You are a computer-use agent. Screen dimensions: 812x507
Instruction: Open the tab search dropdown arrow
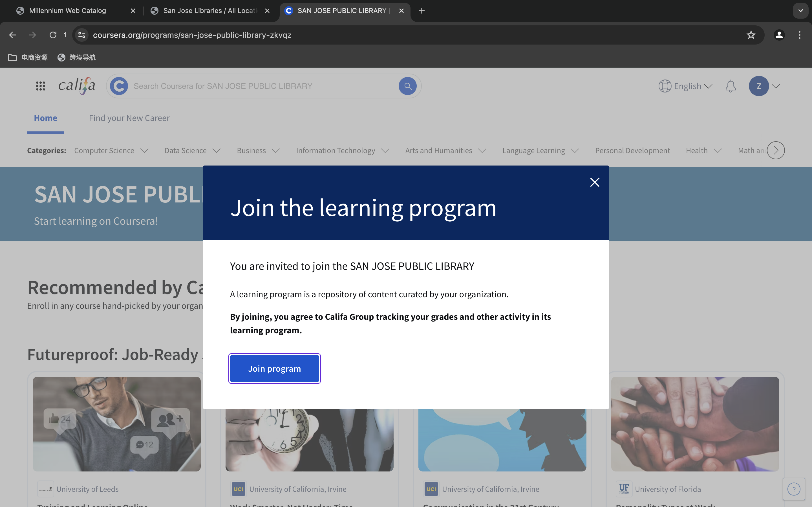[x=800, y=11]
